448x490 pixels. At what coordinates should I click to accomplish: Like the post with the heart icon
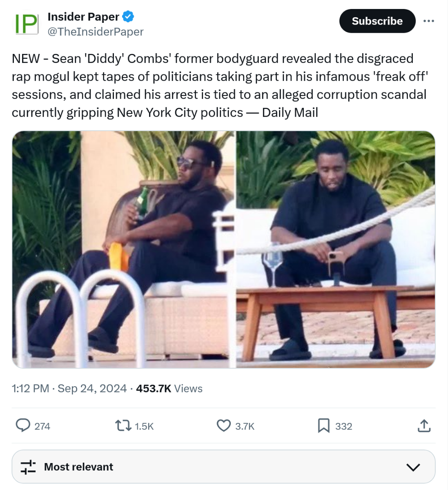click(x=223, y=426)
